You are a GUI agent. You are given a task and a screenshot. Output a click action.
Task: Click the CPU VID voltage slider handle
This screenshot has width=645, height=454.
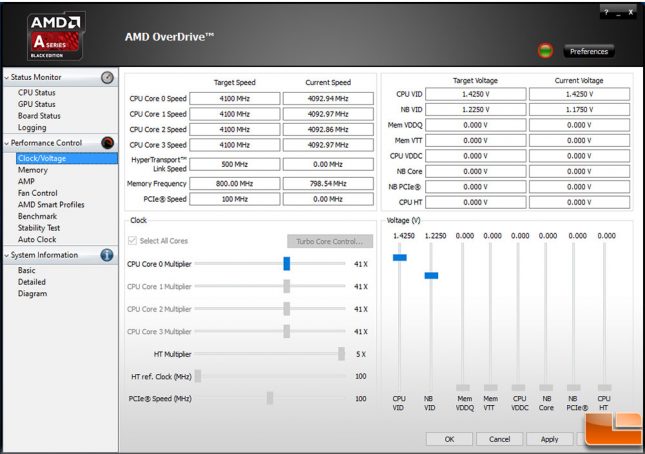(x=400, y=257)
